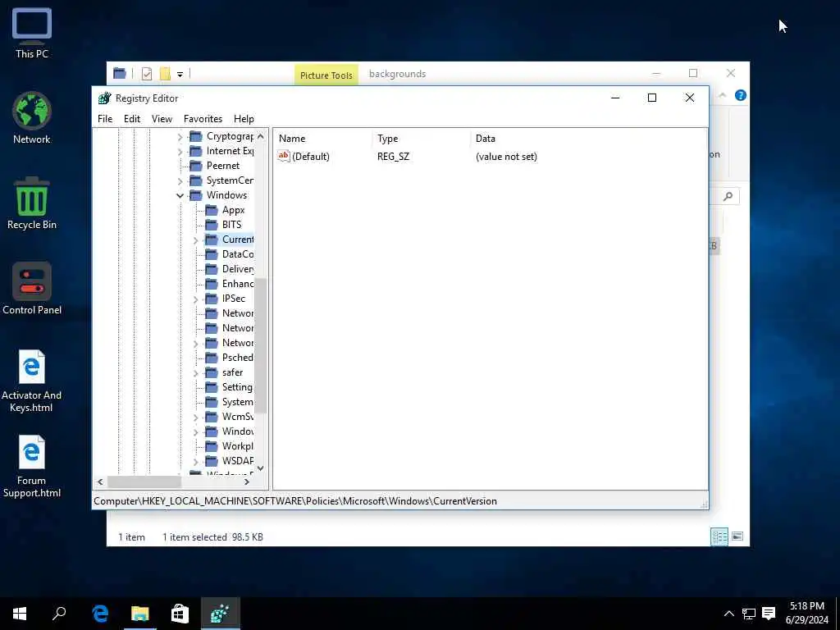This screenshot has height=630, width=840.
Task: Open the Help menu in Registry Editor
Action: point(244,119)
